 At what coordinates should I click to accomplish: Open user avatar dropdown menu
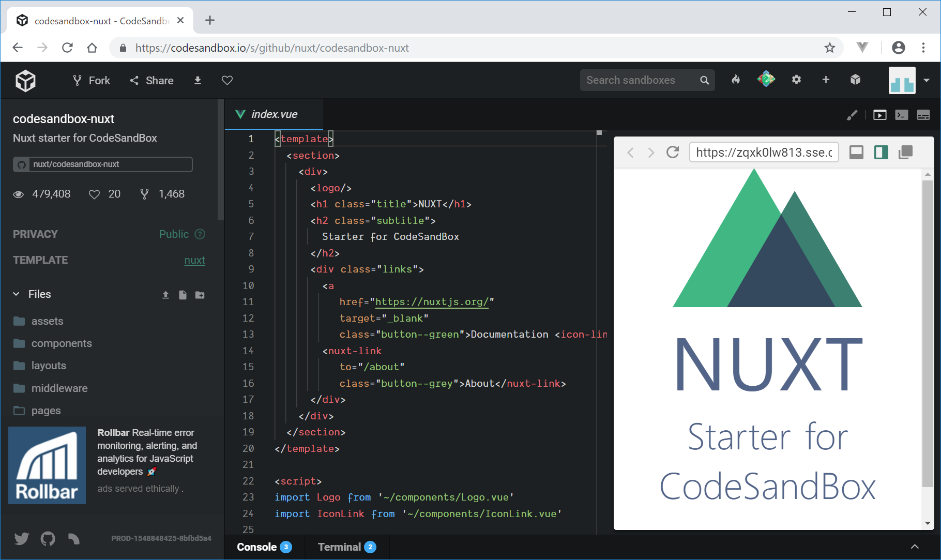click(926, 80)
